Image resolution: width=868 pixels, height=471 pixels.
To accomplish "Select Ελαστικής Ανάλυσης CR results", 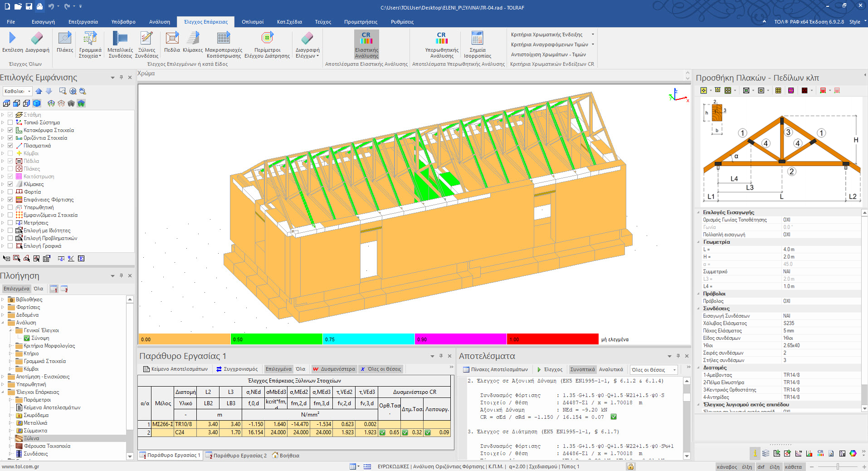I will (366, 44).
